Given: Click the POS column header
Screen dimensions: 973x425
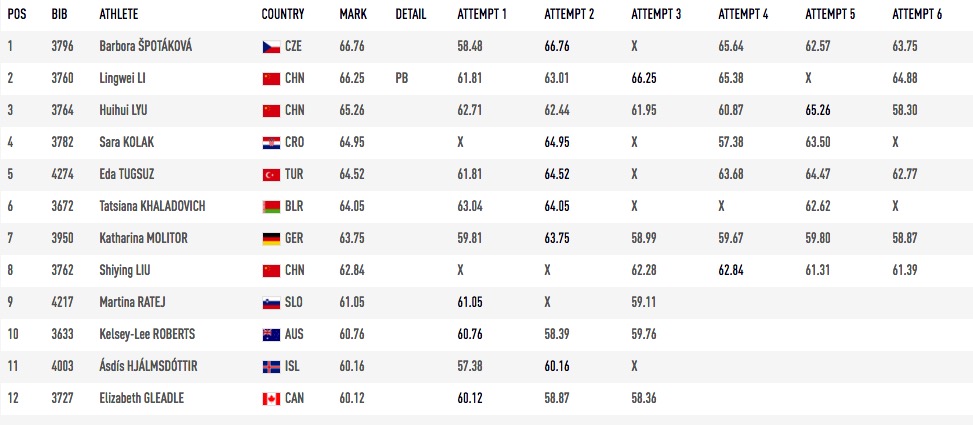Looking at the screenshot, I should pyautogui.click(x=17, y=14).
